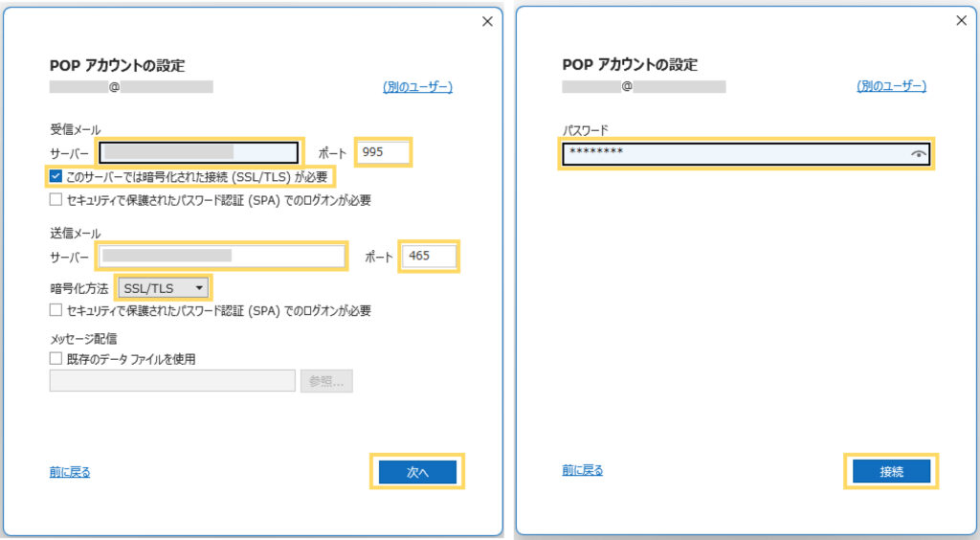Check 既存のデータ ファイルを使用 option

56,359
